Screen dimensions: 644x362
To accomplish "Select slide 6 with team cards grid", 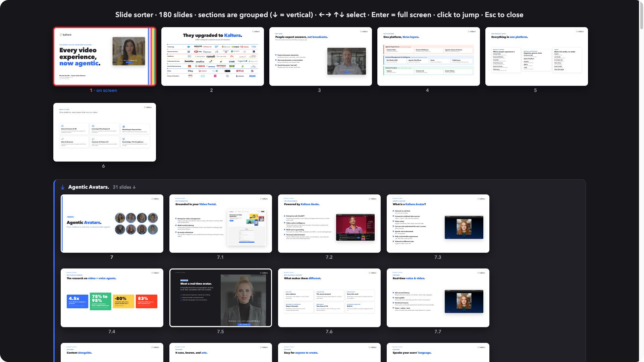I will point(105,132).
